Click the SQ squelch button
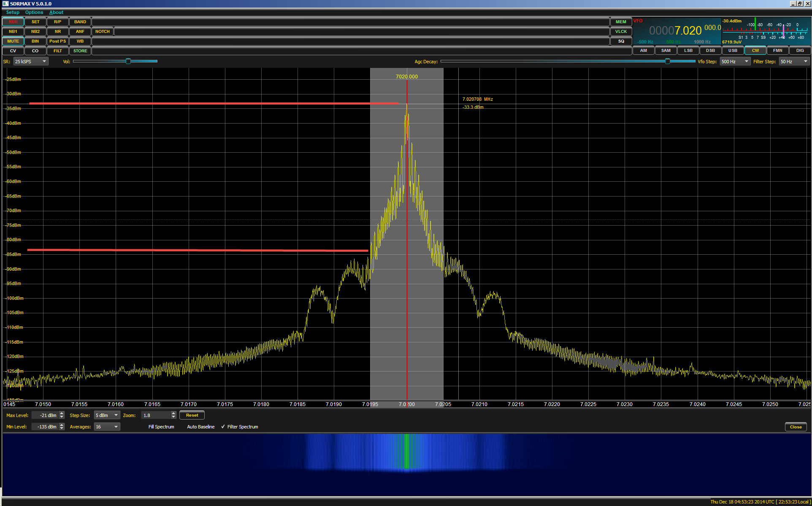Viewport: 812px width, 506px height. click(x=621, y=41)
